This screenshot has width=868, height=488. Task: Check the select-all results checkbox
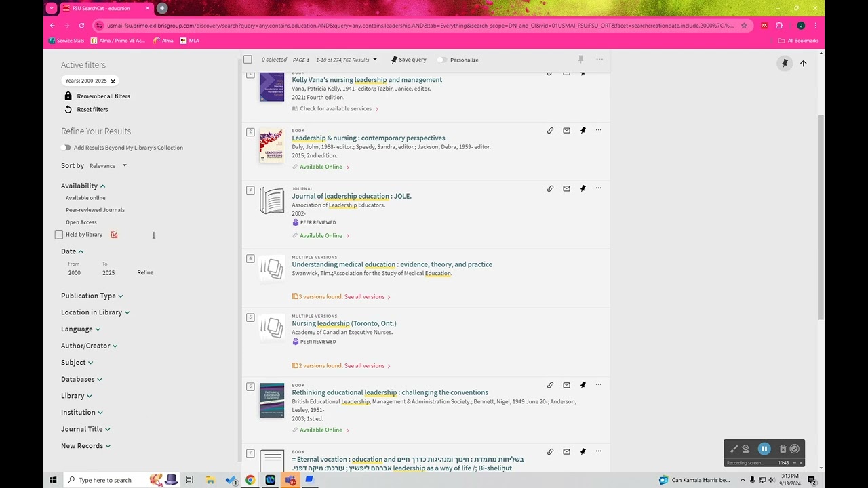click(248, 60)
